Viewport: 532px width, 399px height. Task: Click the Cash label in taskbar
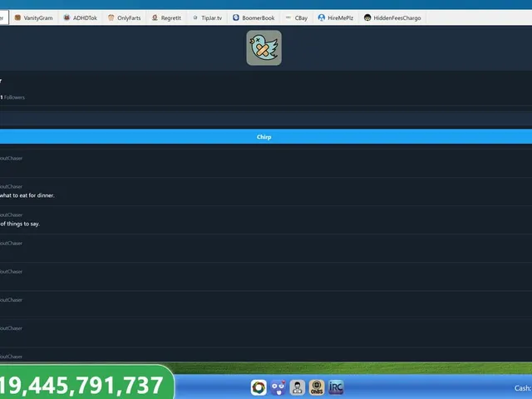point(523,388)
